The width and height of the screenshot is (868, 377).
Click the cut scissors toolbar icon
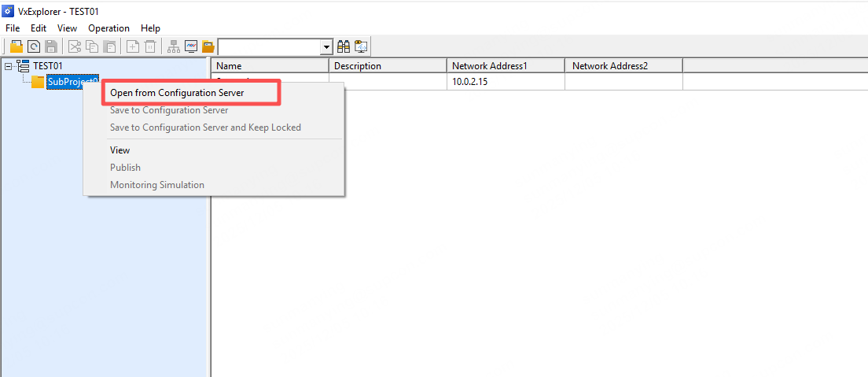pyautogui.click(x=75, y=46)
